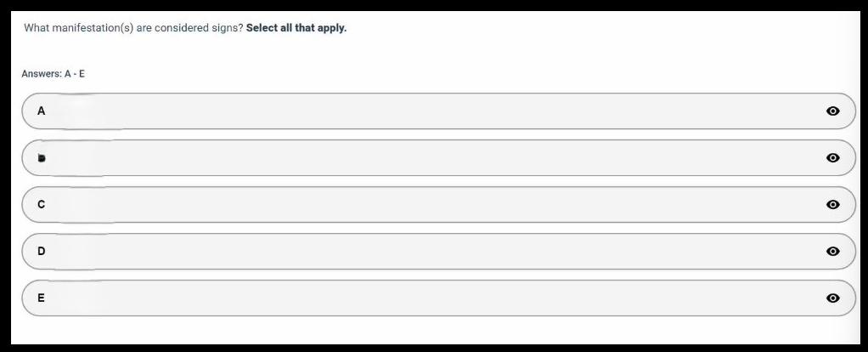This screenshot has height=352, width=868.
Task: Show answer C using the eye icon
Action: [x=832, y=205]
